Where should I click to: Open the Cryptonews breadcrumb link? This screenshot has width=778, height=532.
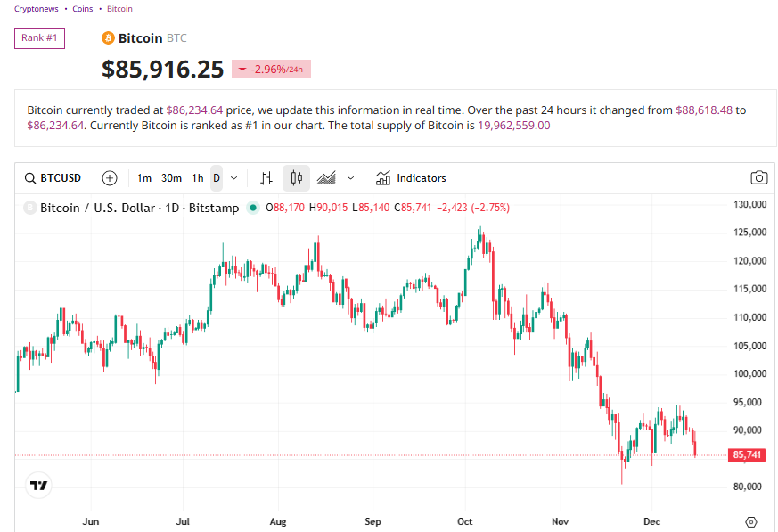click(x=37, y=9)
